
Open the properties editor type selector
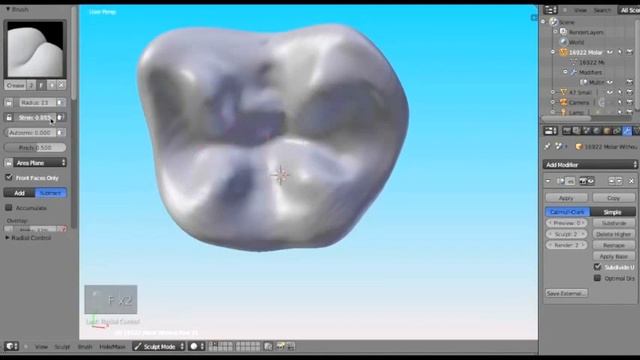(550, 131)
